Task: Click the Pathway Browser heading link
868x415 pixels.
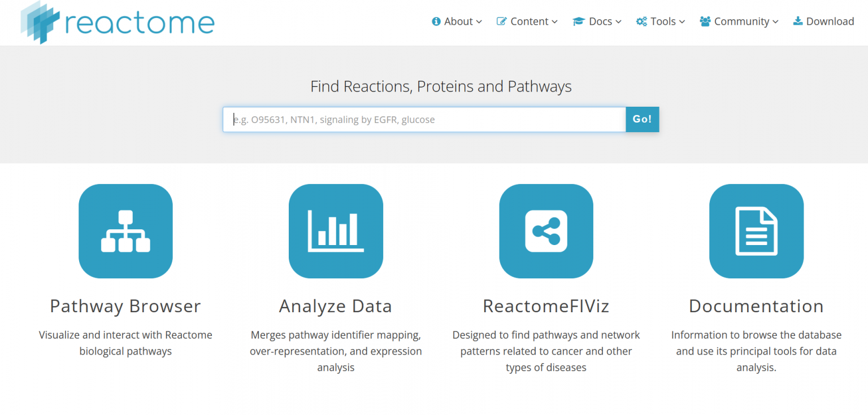Action: (x=125, y=306)
